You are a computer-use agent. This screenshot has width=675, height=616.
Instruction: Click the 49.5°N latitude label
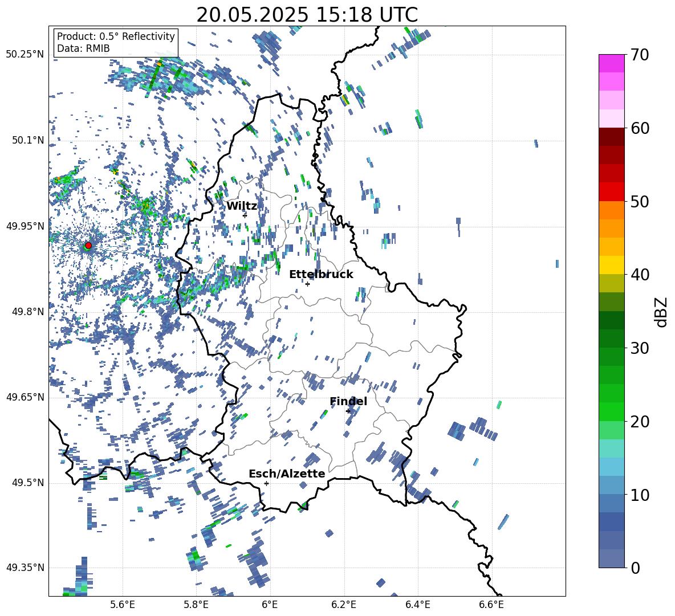[29, 482]
